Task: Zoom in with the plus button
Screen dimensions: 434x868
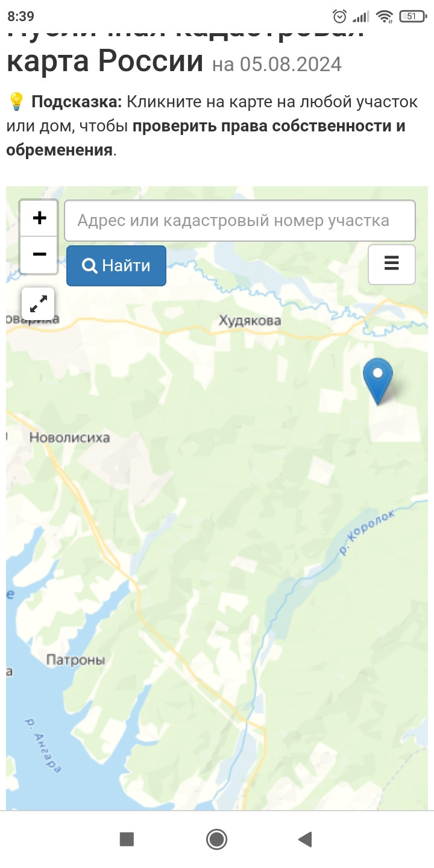Action: click(39, 218)
